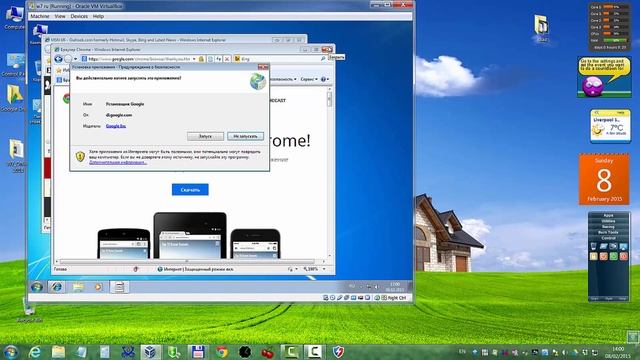Click the Start orb inside the virtual machine
Screen dimensions: 640x360
(x=37, y=287)
